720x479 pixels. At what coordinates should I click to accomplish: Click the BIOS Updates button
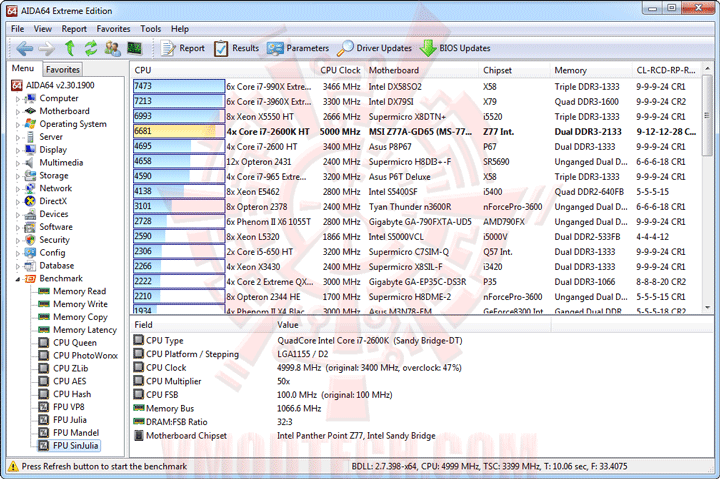click(455, 48)
